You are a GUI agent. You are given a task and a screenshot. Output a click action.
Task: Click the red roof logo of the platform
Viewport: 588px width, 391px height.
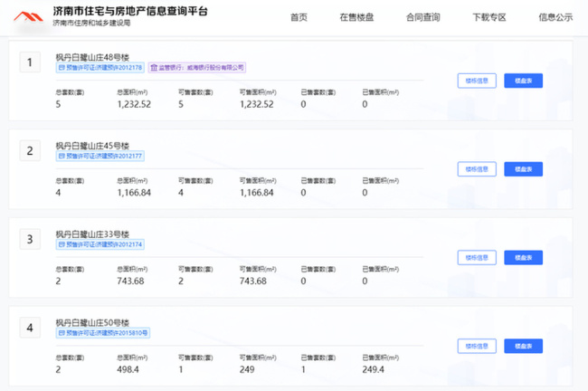[x=29, y=17]
